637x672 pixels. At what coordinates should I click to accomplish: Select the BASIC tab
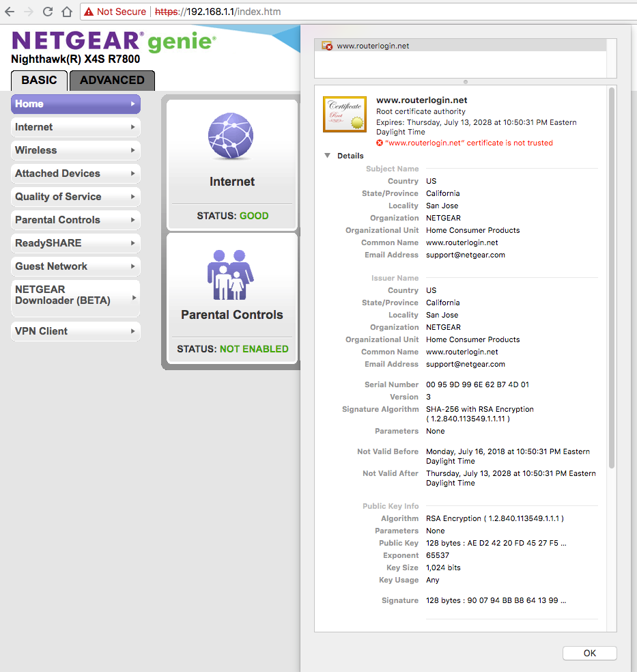[39, 80]
